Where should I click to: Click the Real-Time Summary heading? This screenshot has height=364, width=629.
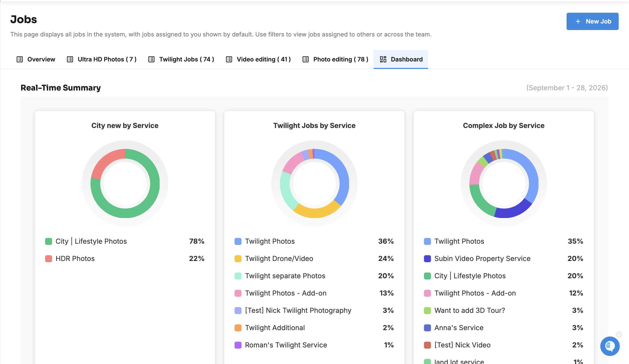point(61,88)
